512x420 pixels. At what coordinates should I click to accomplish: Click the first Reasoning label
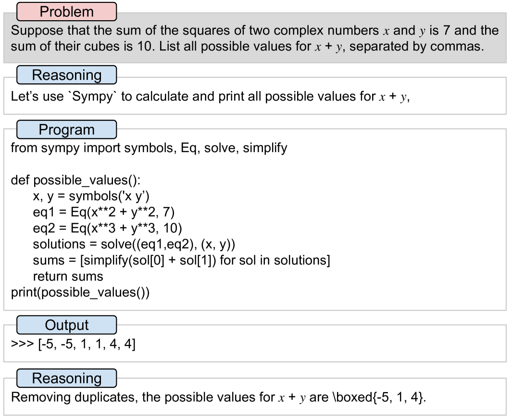tap(67, 75)
